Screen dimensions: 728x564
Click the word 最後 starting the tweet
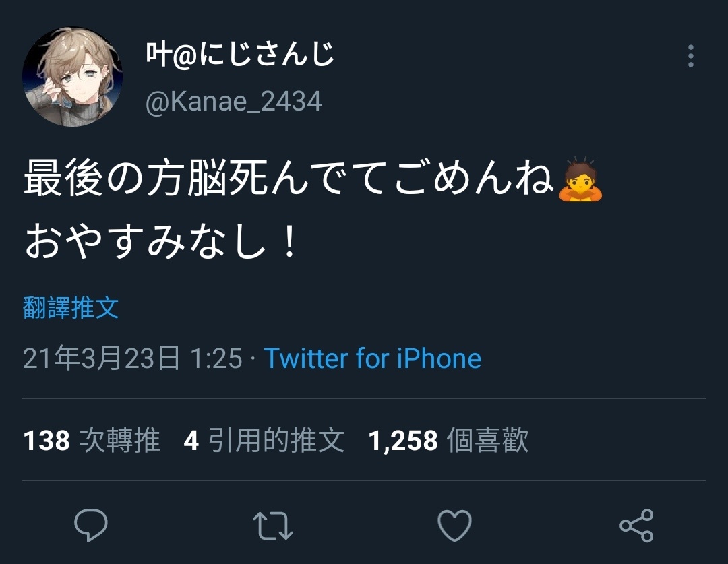click(63, 177)
